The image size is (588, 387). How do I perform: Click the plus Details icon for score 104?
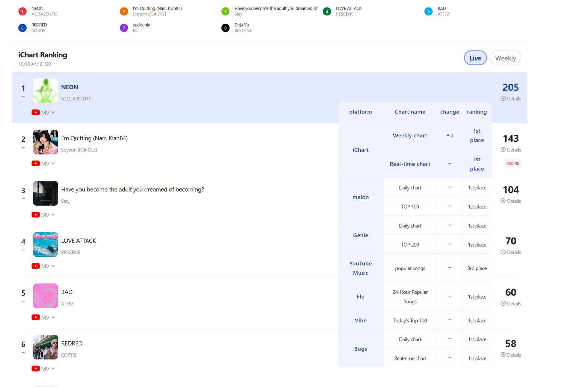(x=503, y=201)
